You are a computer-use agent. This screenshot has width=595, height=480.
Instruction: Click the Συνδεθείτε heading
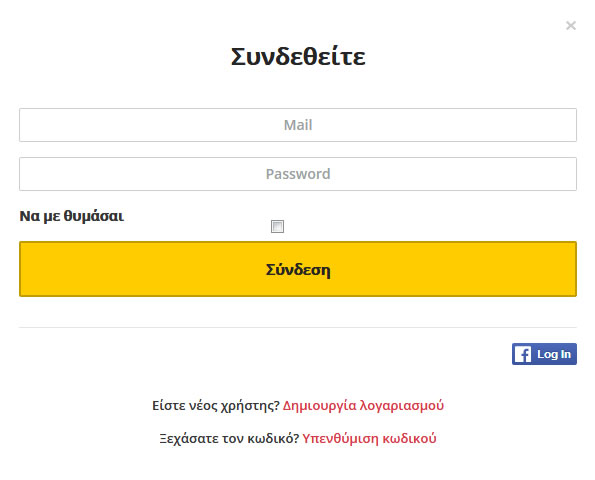pos(298,57)
